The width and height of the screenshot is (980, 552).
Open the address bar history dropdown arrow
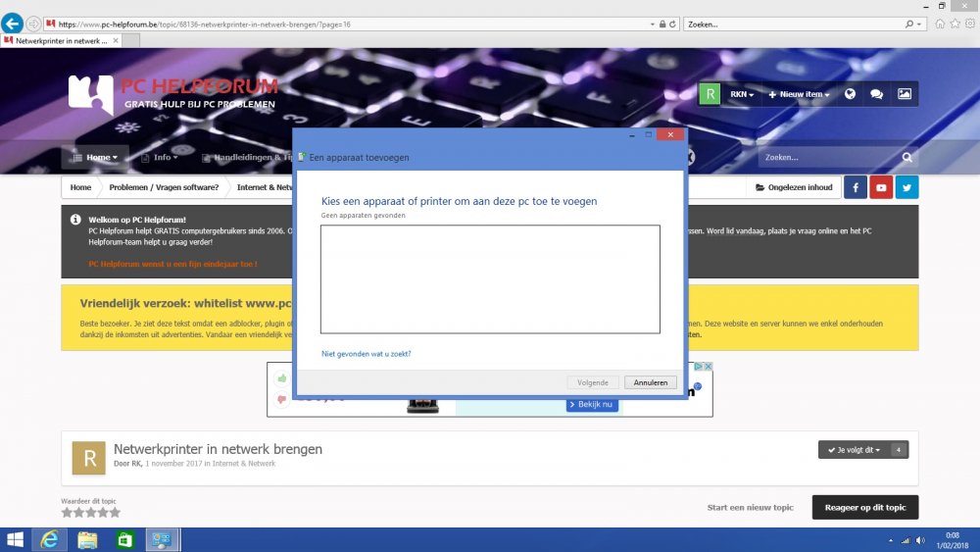point(653,25)
